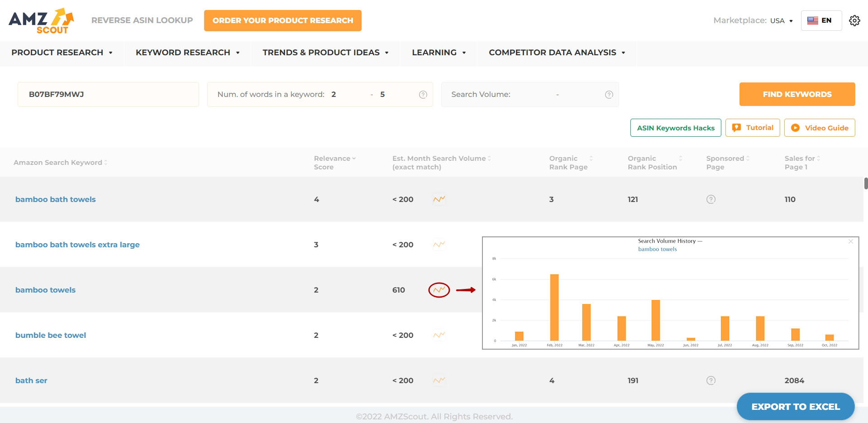Click the help icon next to Num. of words field
This screenshot has width=868, height=423.
tap(423, 94)
